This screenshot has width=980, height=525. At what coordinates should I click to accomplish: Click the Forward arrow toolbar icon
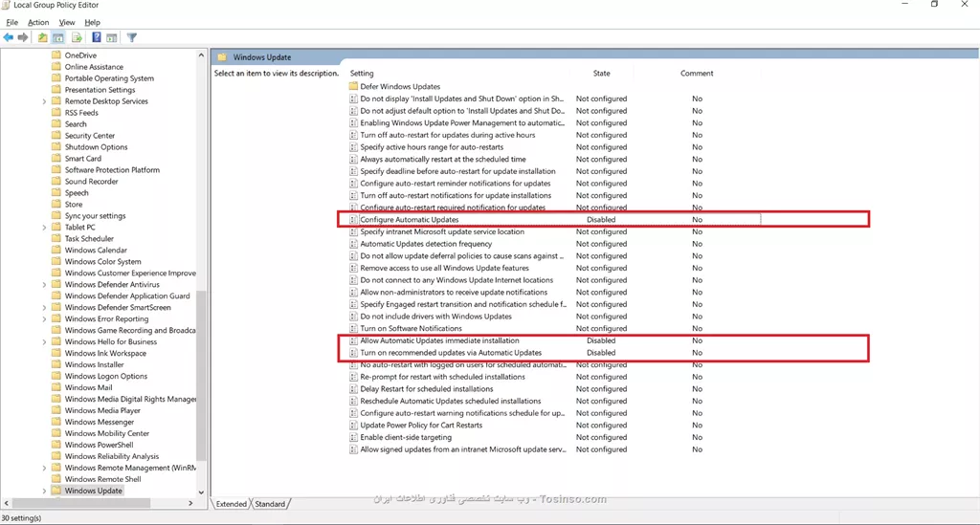[23, 37]
